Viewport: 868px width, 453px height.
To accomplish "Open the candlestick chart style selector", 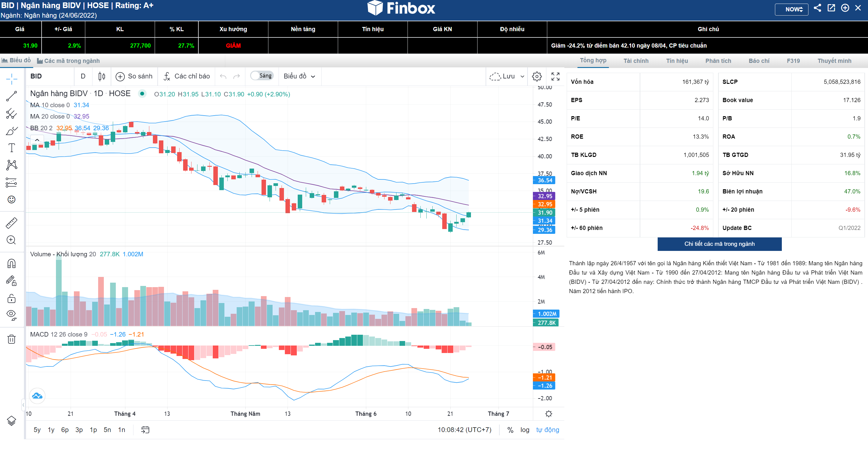I will click(102, 76).
